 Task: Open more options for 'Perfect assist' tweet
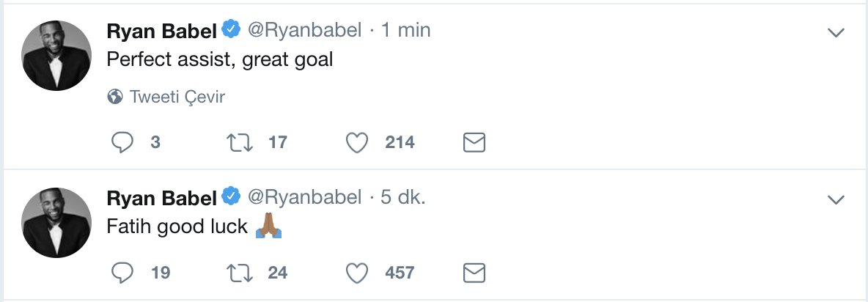point(835,32)
